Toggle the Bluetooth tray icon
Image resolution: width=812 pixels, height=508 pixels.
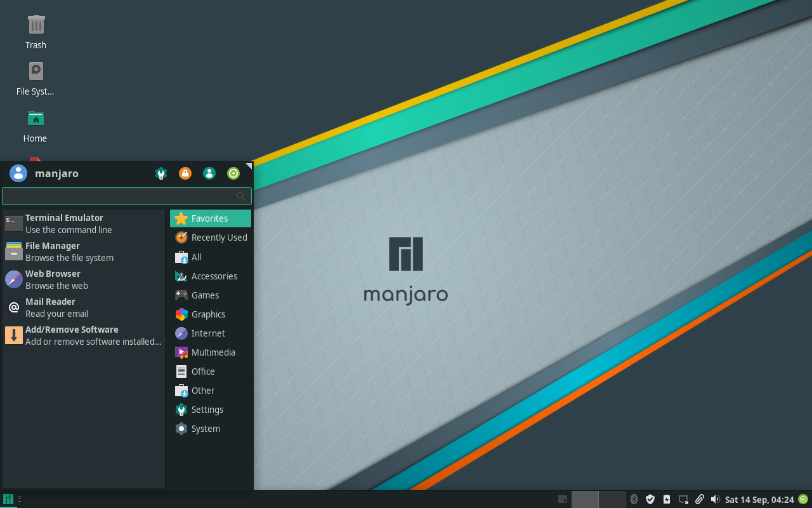[x=633, y=499]
